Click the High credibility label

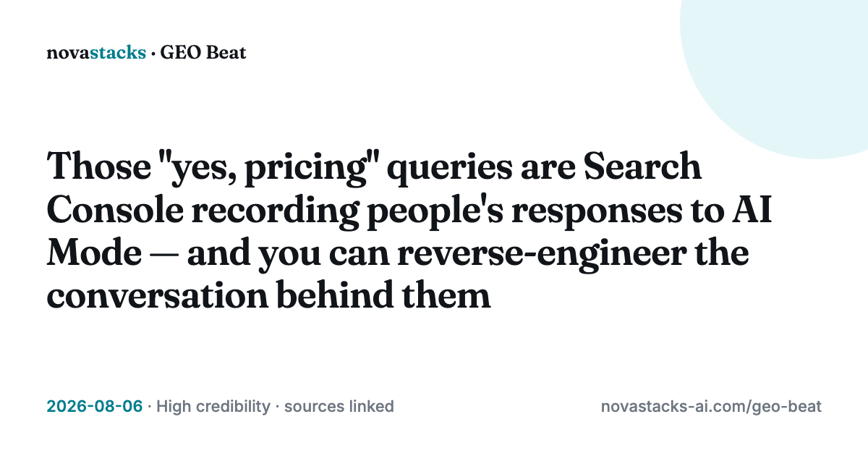click(213, 406)
